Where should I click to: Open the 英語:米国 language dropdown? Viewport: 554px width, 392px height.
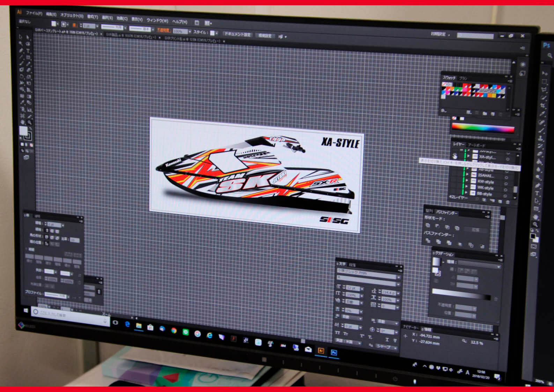pos(348,342)
